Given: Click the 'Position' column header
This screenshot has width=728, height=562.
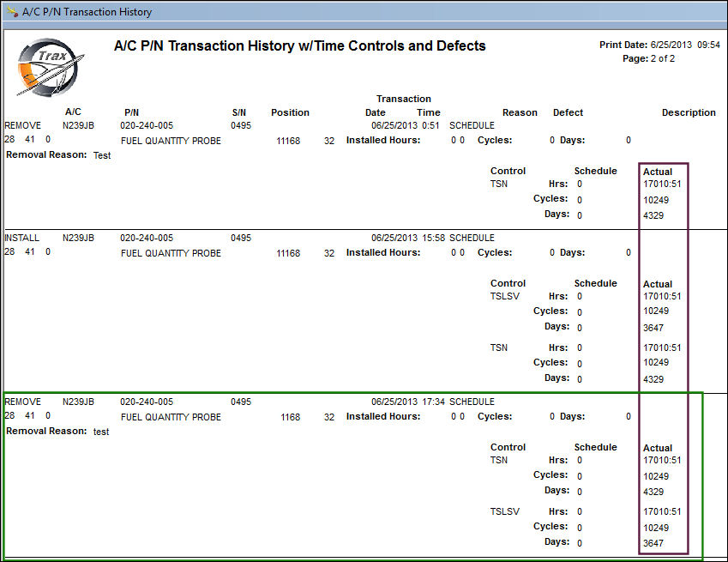Looking at the screenshot, I should (x=290, y=112).
